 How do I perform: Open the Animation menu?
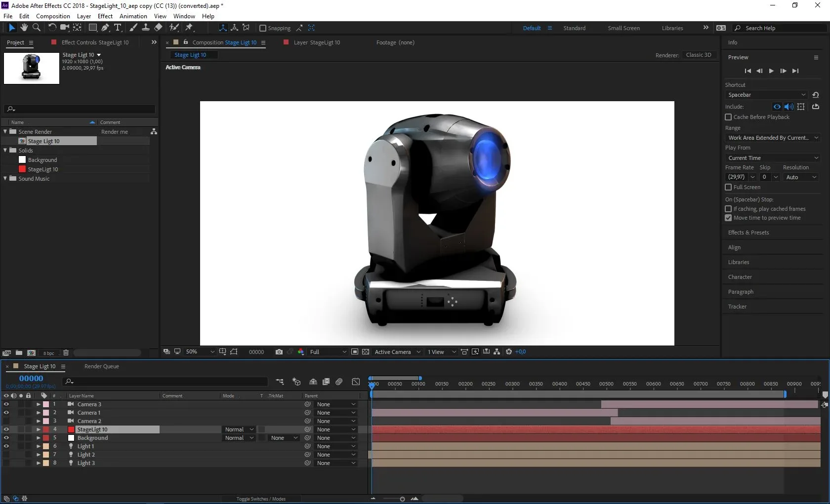(x=133, y=16)
